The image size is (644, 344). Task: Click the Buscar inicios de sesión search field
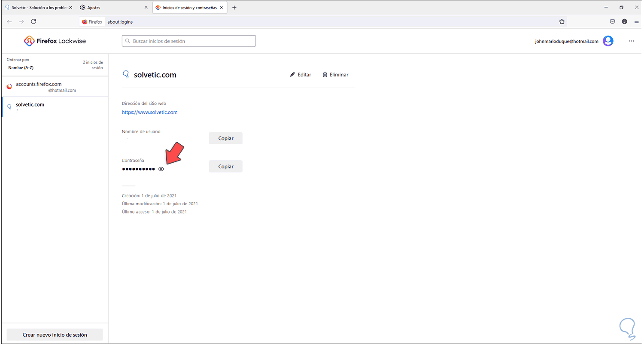pos(189,41)
